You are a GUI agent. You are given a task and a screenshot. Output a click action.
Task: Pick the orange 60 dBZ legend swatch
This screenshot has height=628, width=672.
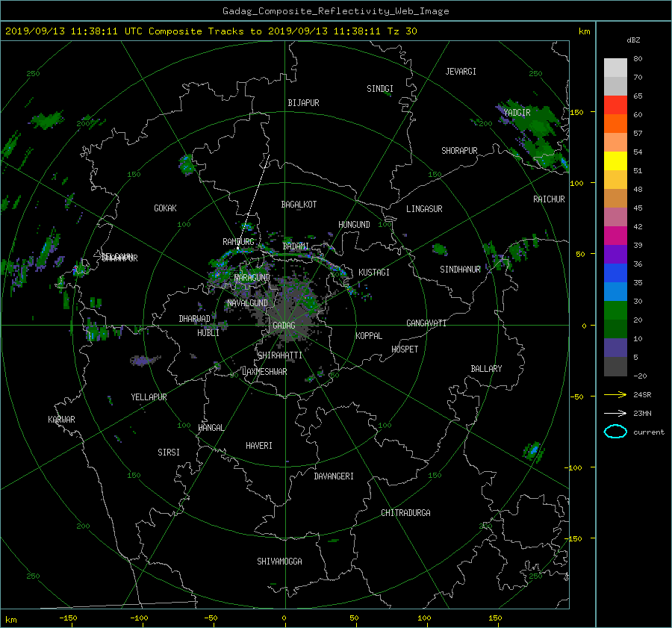tap(615, 123)
